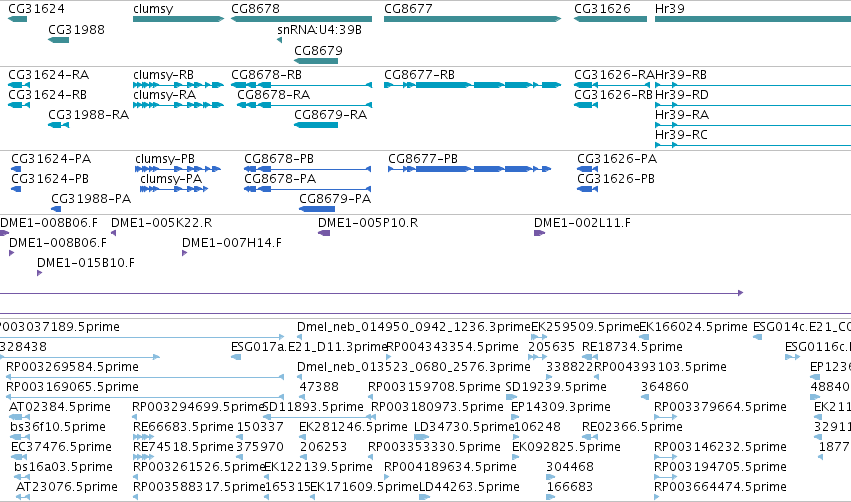Select protein clumsy-PB
Viewport: 851px width, 502px height.
165,158
